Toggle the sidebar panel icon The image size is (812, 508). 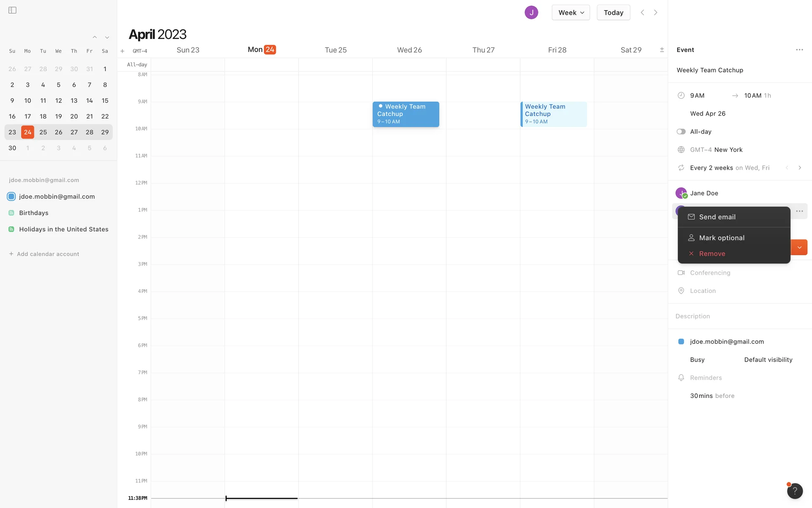pos(12,10)
